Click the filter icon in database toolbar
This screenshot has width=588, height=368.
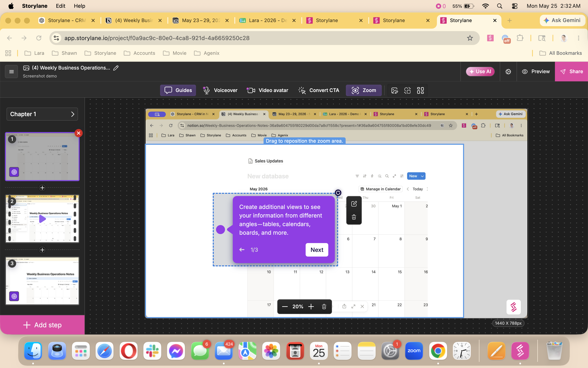point(357,176)
